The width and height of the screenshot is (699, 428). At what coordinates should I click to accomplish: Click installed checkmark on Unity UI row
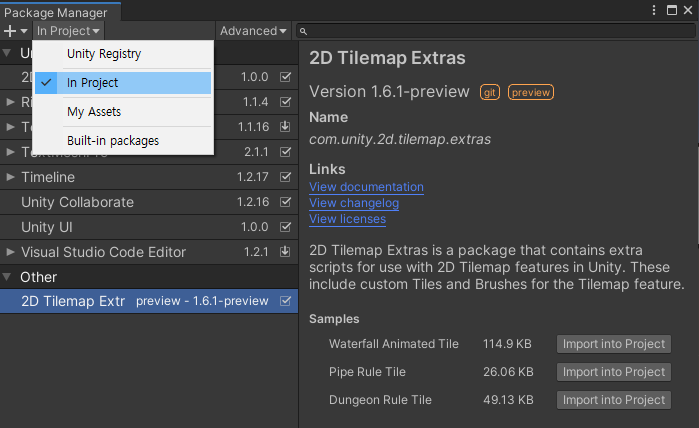coord(285,227)
